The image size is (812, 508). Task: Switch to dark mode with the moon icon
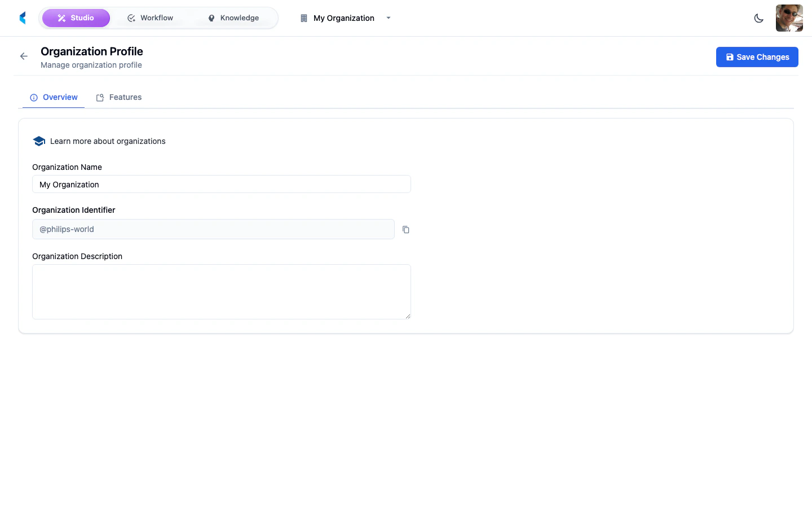(758, 18)
